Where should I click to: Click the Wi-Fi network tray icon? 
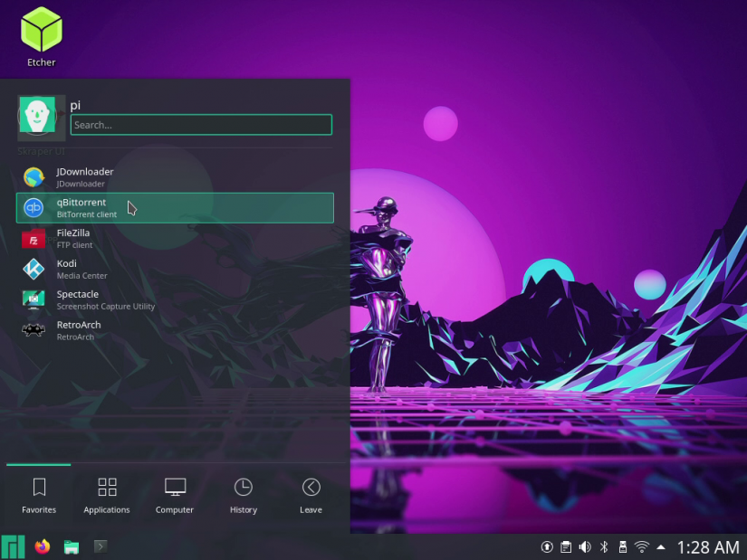[641, 546]
